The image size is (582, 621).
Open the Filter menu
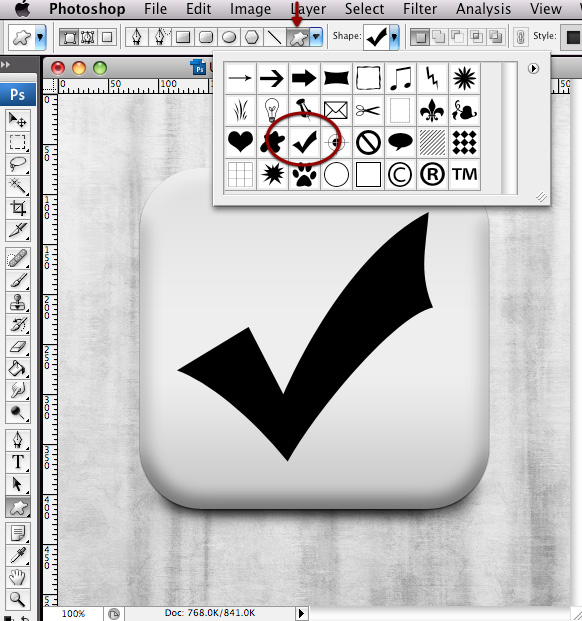click(x=420, y=9)
